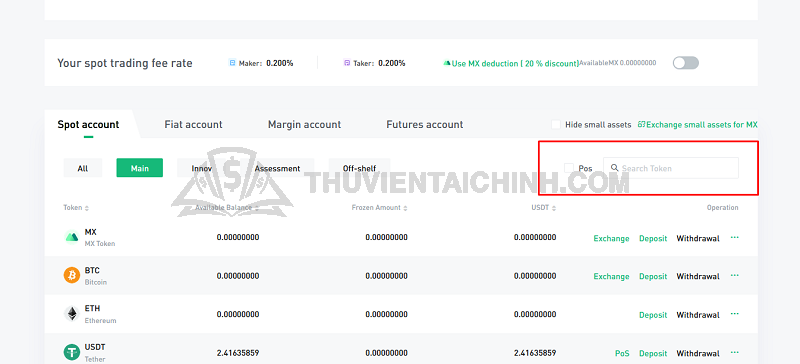Image resolution: width=800 pixels, height=364 pixels.
Task: Click Deposit in the USDT row
Action: coord(653,353)
